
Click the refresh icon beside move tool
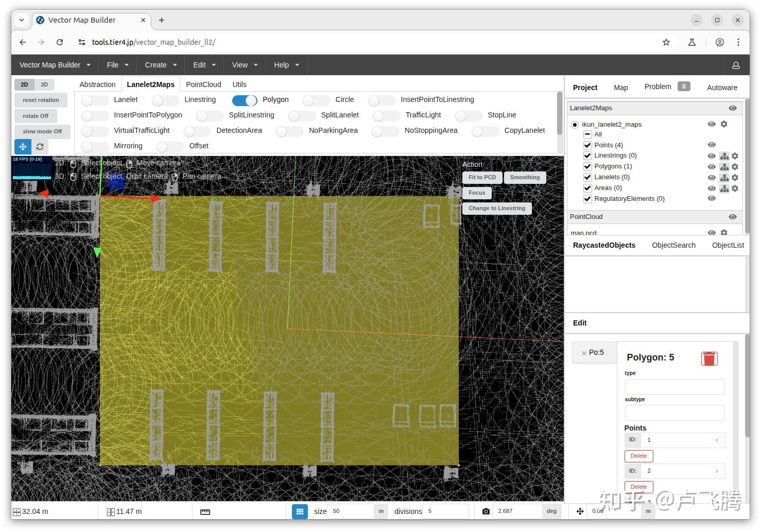40,147
